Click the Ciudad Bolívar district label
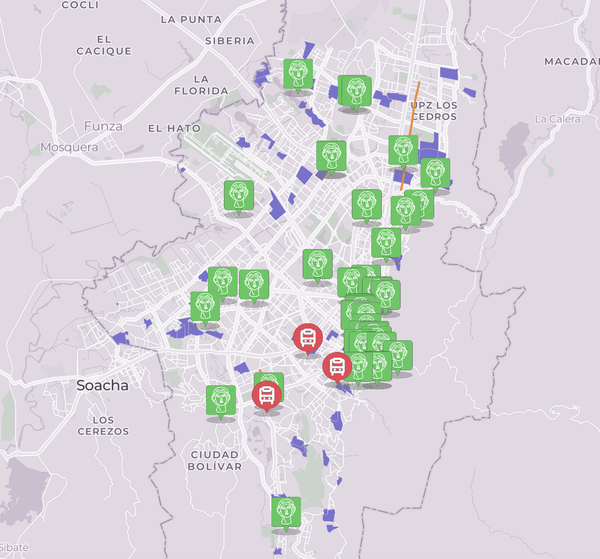The image size is (600, 559). coord(215,460)
